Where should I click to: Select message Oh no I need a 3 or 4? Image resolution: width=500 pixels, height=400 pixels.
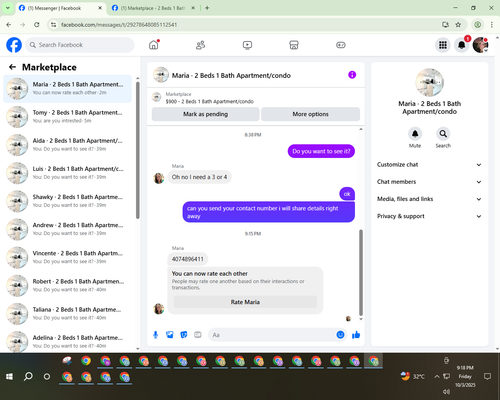coord(199,177)
